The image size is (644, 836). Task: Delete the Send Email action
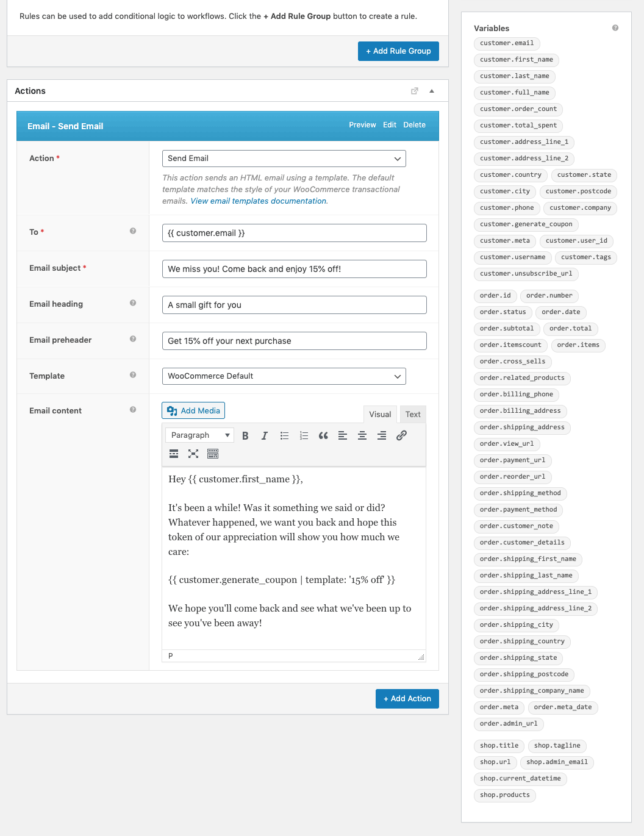tap(415, 125)
